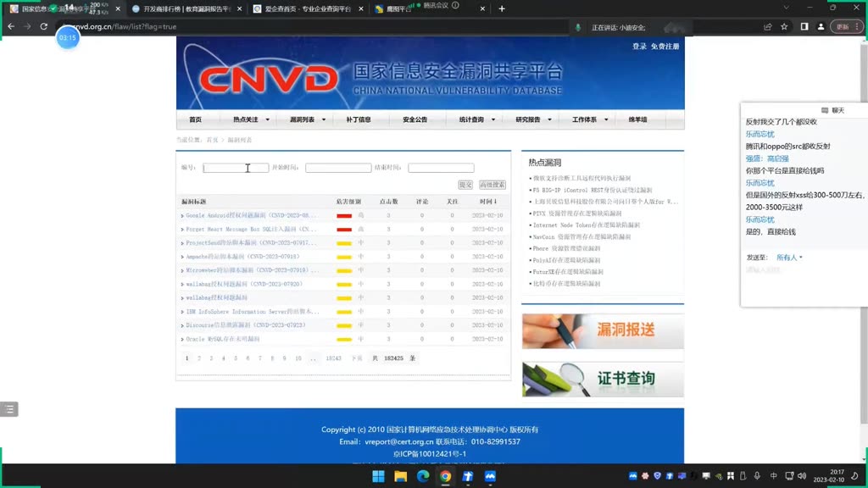Open the Windows Start menu

378,476
